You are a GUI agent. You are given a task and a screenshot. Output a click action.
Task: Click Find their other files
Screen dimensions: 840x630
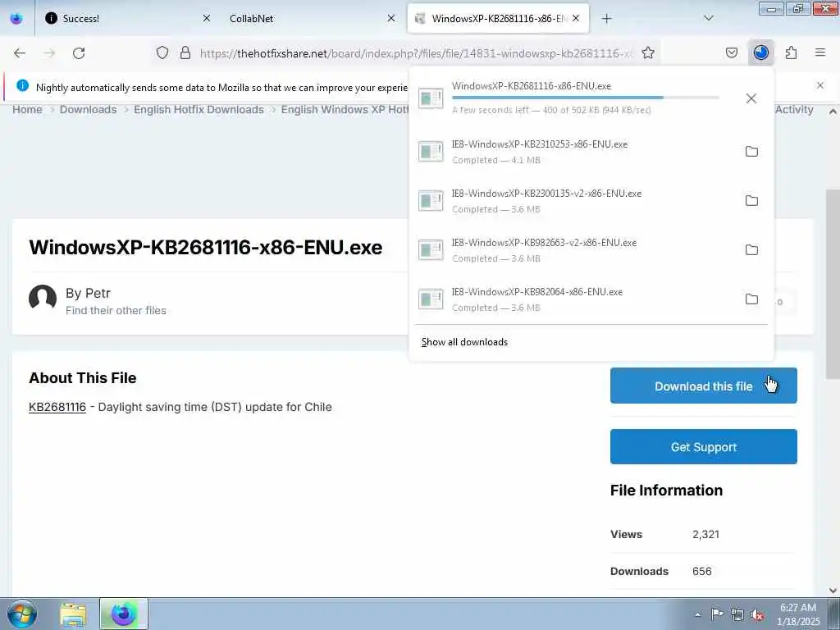[x=116, y=310]
